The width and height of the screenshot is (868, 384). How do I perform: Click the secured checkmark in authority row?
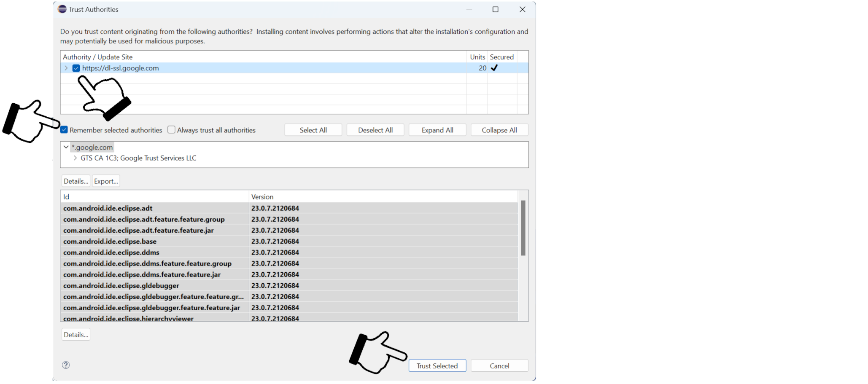494,67
